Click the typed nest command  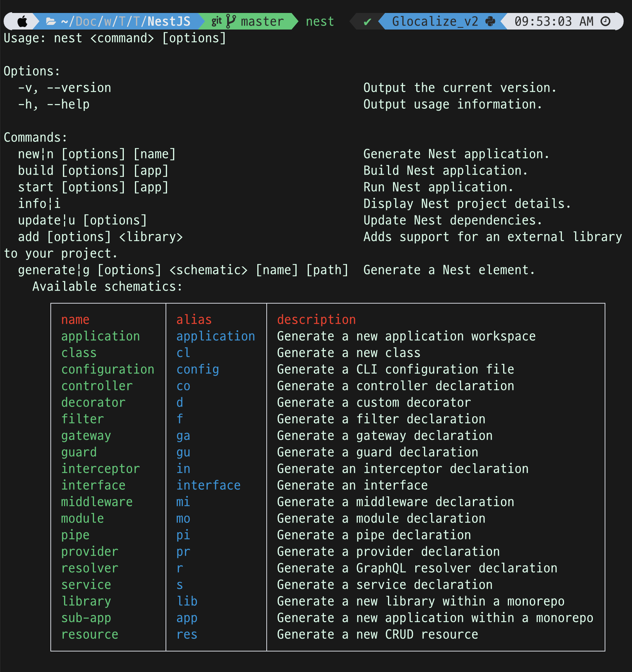pos(320,22)
